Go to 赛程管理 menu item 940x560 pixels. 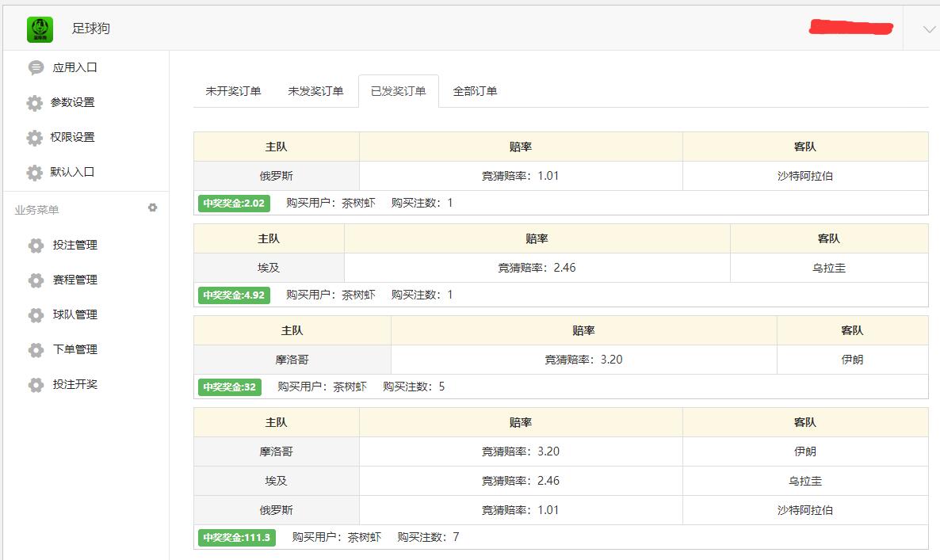pyautogui.click(x=75, y=280)
